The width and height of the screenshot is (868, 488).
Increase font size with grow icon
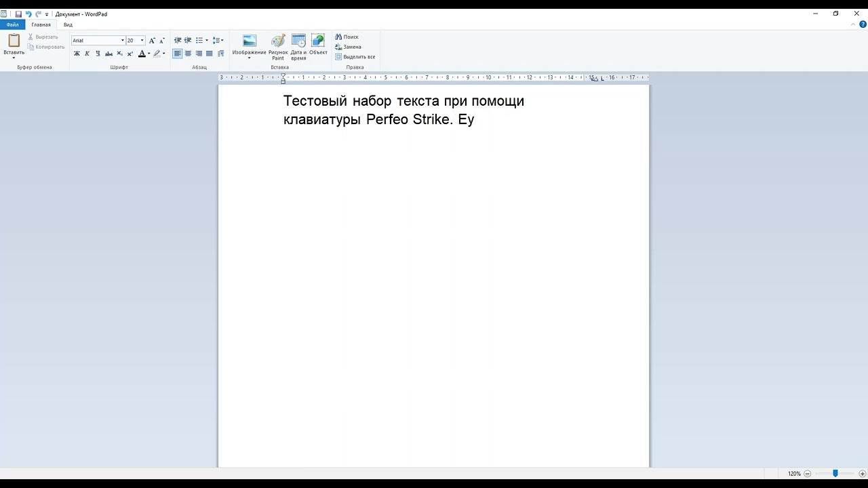coord(152,41)
